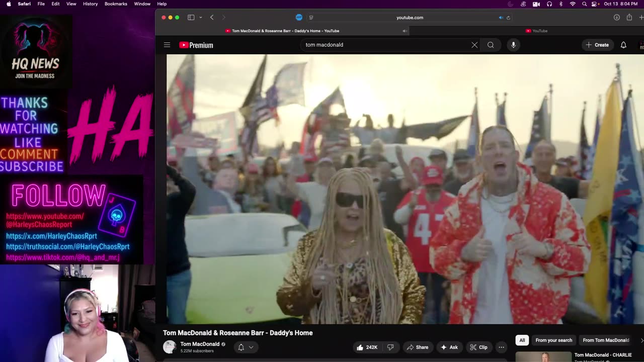The height and width of the screenshot is (362, 644).
Task: Open the History menu
Action: pyautogui.click(x=91, y=4)
